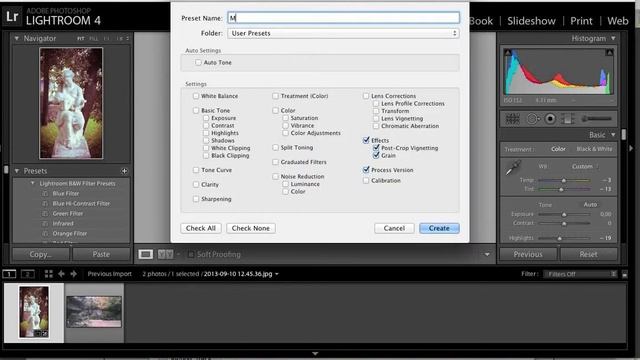Click the Reset button
The image size is (640, 360).
click(588, 254)
